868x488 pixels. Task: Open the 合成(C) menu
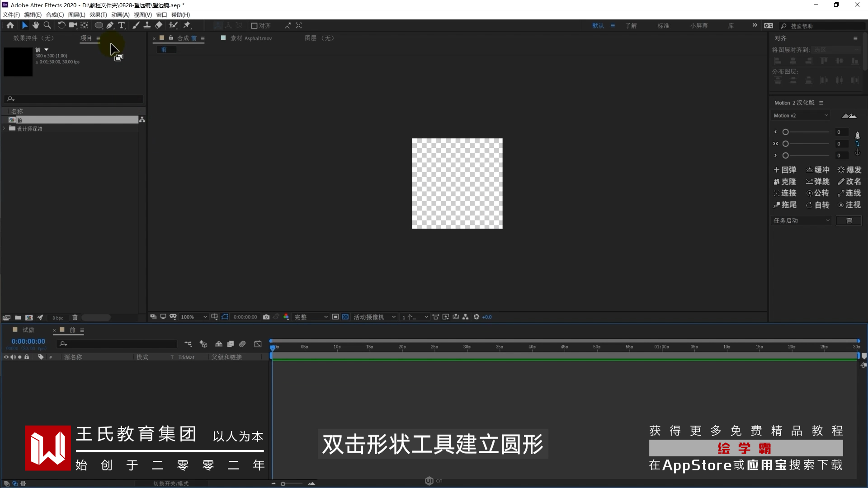(x=55, y=14)
